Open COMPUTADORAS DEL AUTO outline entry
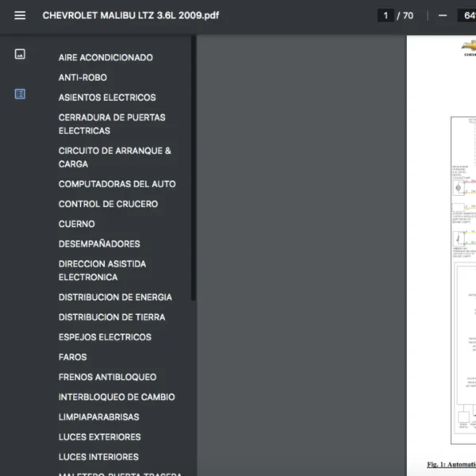Image resolution: width=476 pixels, height=476 pixels. pos(117,184)
